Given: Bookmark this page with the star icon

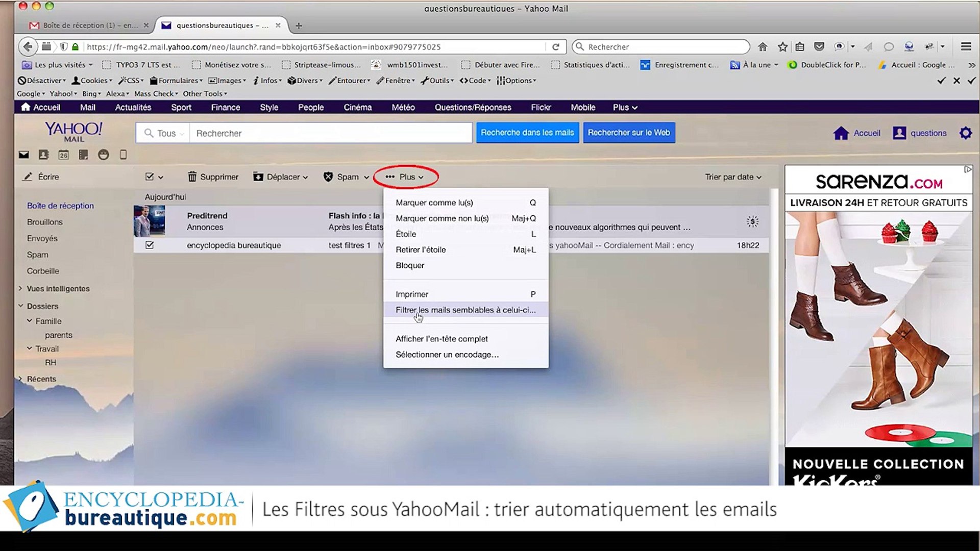Looking at the screenshot, I should [782, 47].
